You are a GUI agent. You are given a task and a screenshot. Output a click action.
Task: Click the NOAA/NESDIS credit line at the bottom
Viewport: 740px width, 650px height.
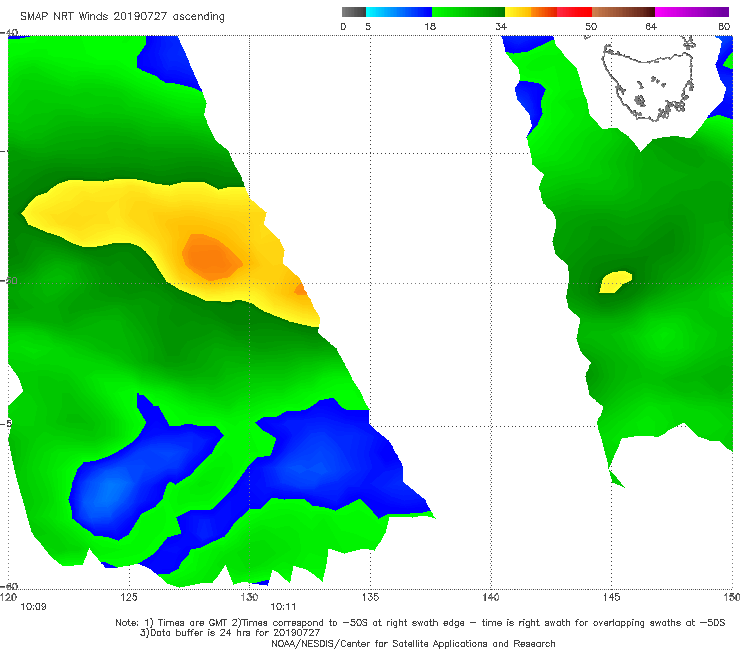coord(413,644)
